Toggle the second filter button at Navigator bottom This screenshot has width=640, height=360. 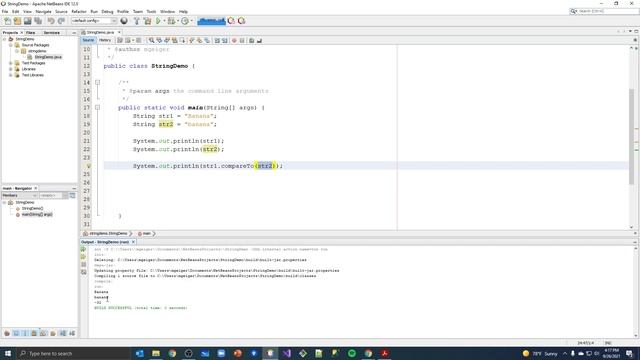click(x=16, y=333)
